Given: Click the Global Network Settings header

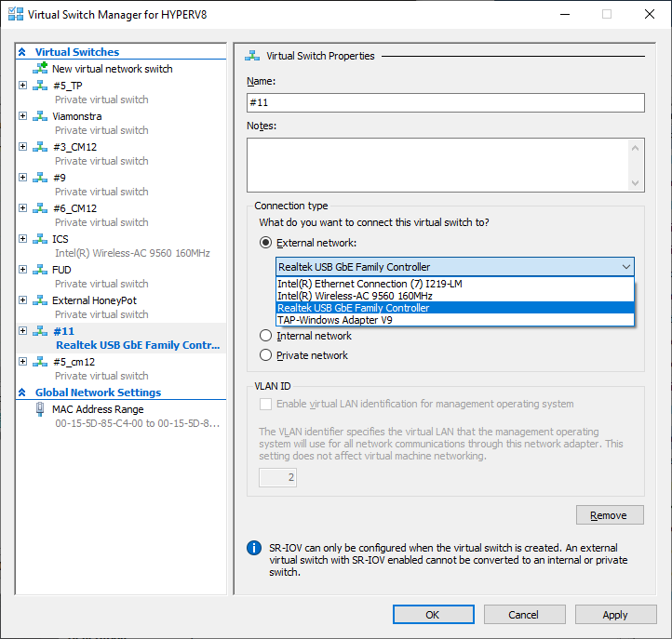Looking at the screenshot, I should coord(98,393).
